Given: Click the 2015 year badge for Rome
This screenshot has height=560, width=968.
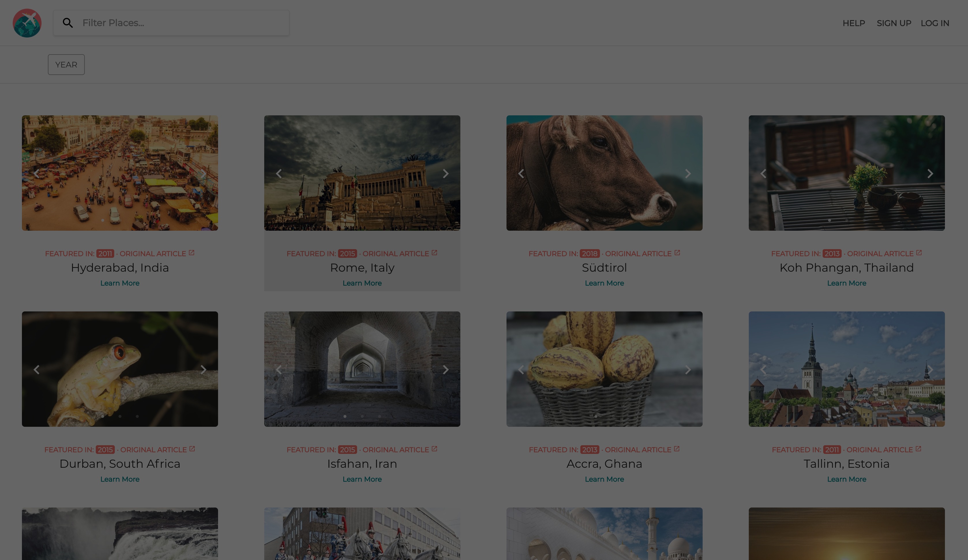Looking at the screenshot, I should pyautogui.click(x=347, y=253).
